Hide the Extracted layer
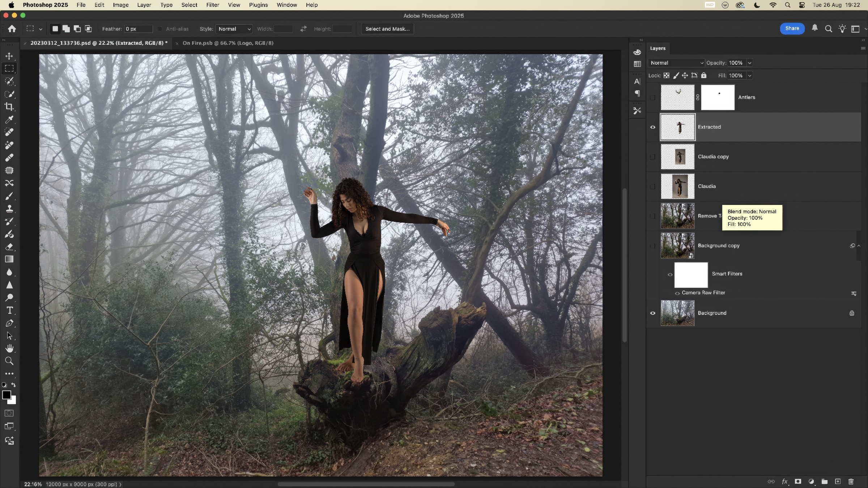 (x=653, y=127)
